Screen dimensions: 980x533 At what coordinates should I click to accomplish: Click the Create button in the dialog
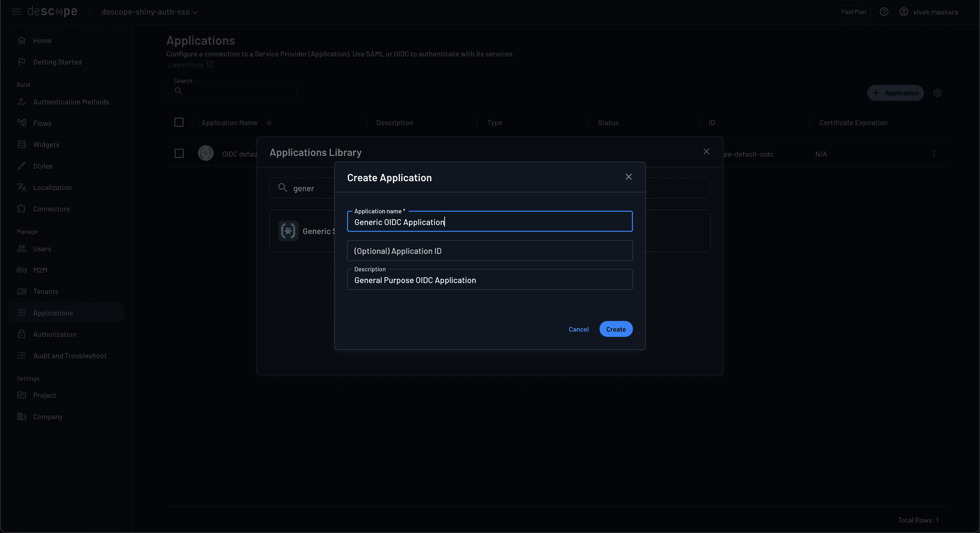615,329
